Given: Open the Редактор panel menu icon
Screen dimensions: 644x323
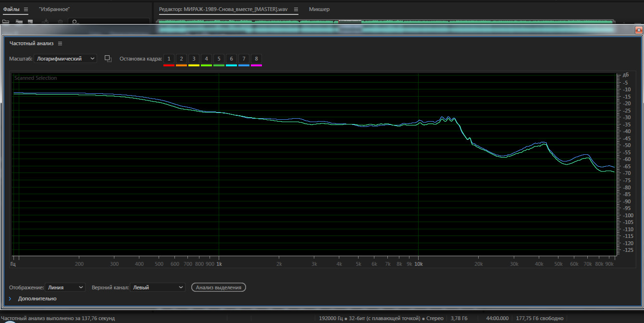Looking at the screenshot, I should 296,10.
